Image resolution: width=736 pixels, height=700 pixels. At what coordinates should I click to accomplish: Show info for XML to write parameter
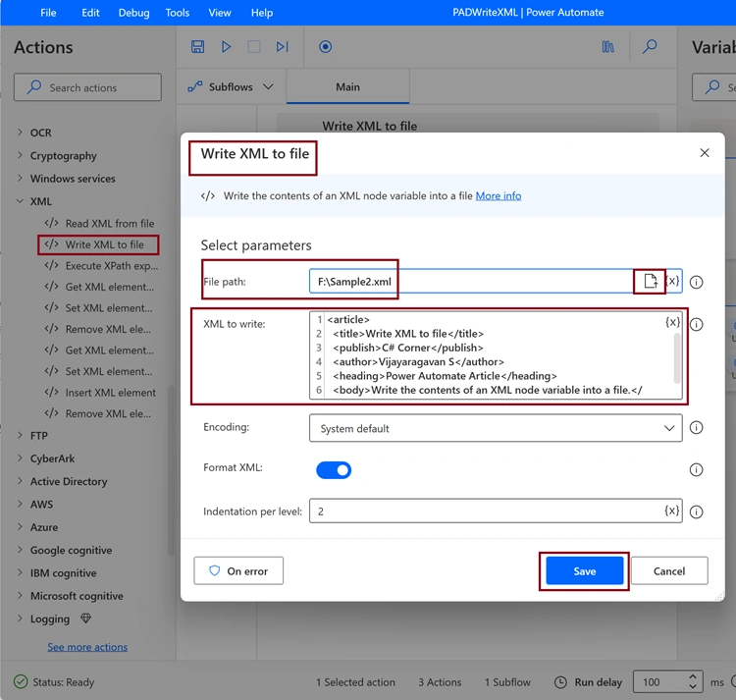(696, 324)
